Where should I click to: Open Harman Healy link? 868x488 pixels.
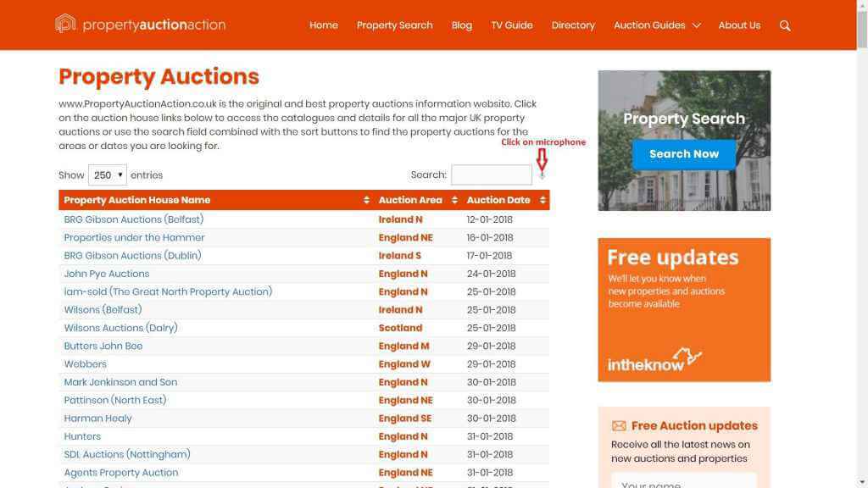(x=97, y=419)
